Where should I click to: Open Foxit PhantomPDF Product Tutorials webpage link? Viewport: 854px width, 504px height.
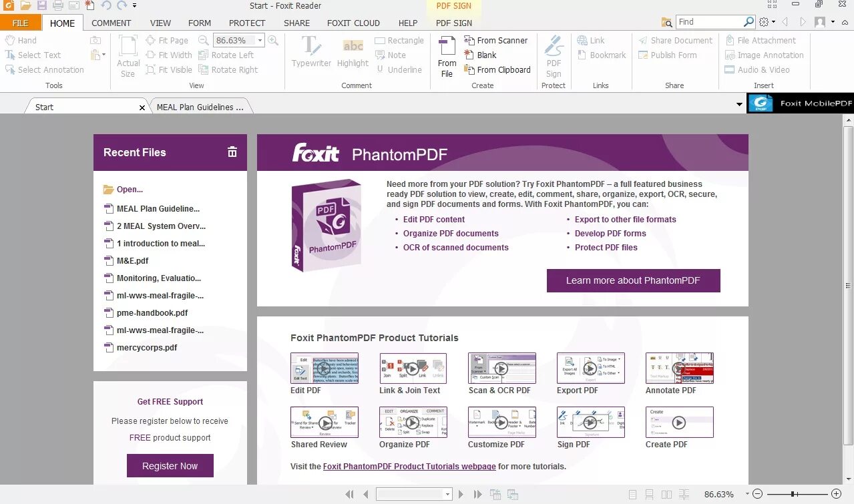tap(409, 467)
